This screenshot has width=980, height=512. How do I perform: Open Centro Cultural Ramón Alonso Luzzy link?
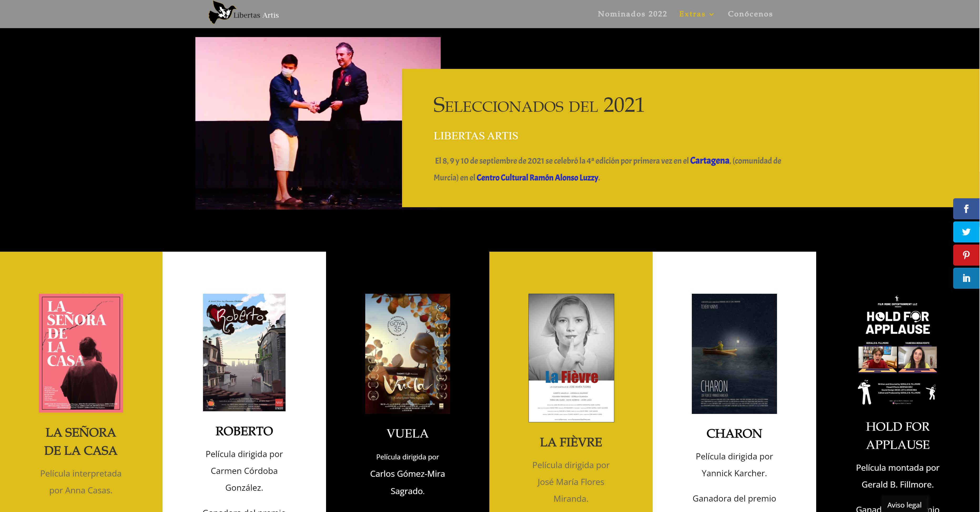click(x=537, y=178)
